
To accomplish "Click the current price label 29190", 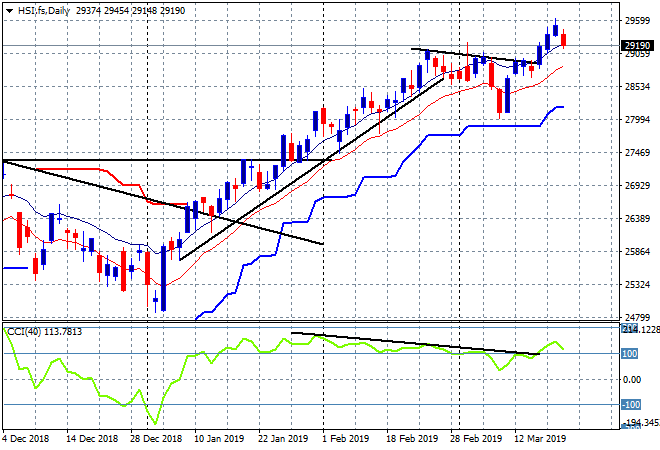I will [637, 45].
